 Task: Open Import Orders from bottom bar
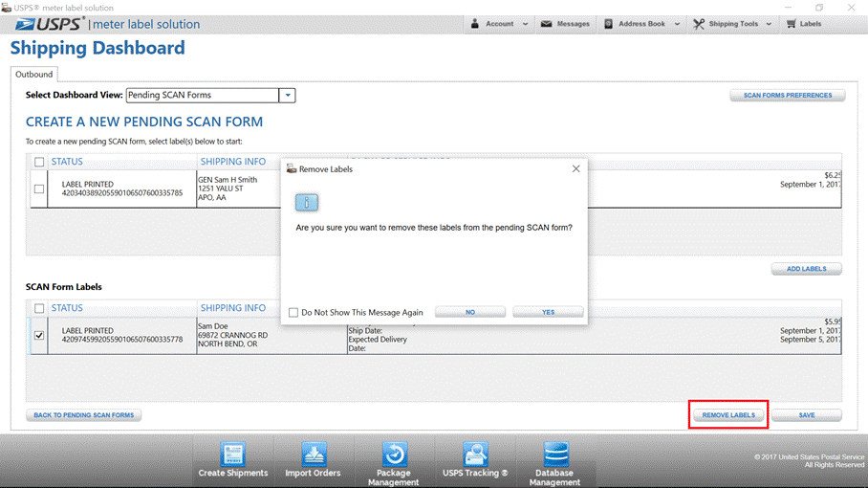(x=313, y=460)
